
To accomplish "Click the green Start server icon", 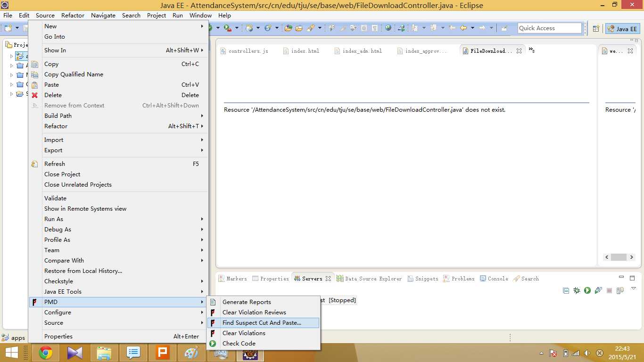I will [x=587, y=290].
